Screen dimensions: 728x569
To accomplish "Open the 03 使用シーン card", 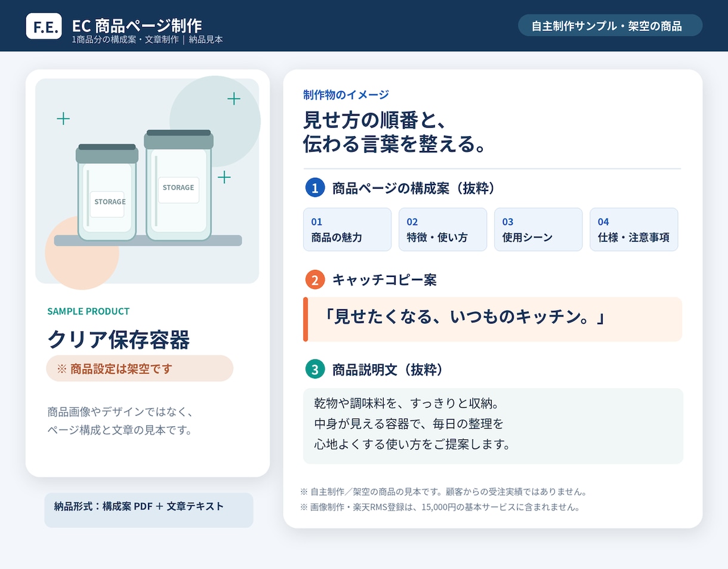I will pos(538,229).
